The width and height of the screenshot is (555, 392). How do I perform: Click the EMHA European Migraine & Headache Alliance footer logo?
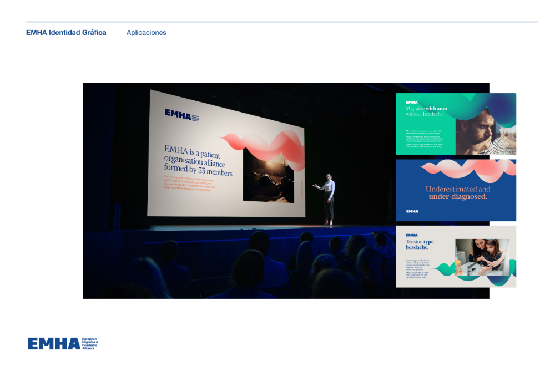(x=63, y=343)
